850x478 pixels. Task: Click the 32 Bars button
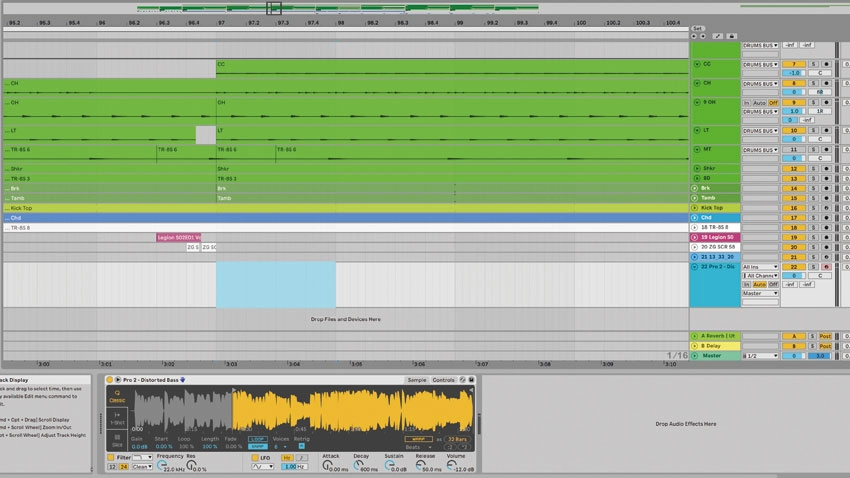click(458, 439)
